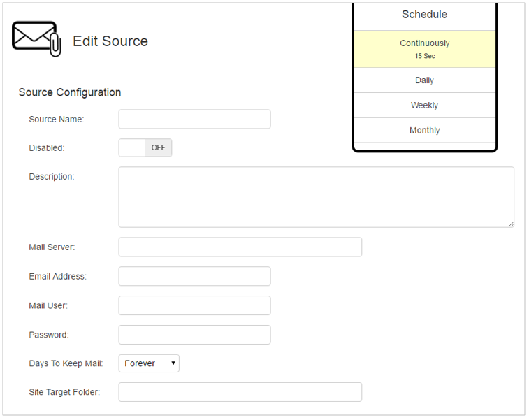The height and width of the screenshot is (420, 529).
Task: Click the Edit Source page title
Action: [x=110, y=41]
